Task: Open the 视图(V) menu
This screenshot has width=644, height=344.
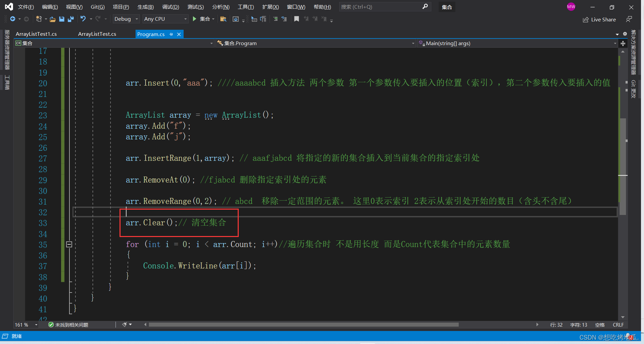Action: coord(74,7)
